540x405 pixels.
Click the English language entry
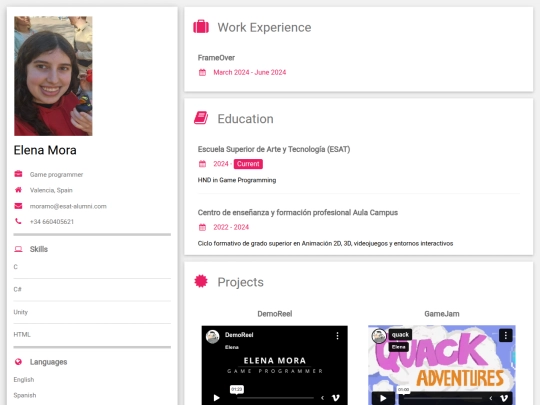tap(24, 380)
